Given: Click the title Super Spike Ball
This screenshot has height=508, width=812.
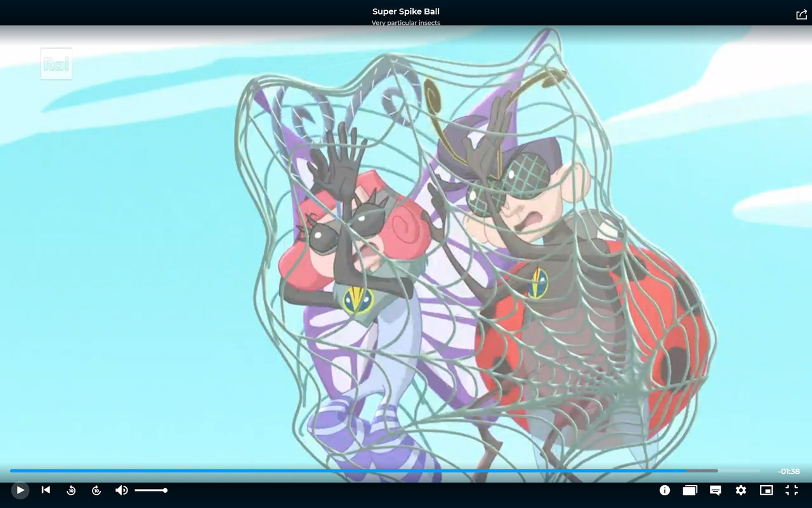Looking at the screenshot, I should point(406,11).
